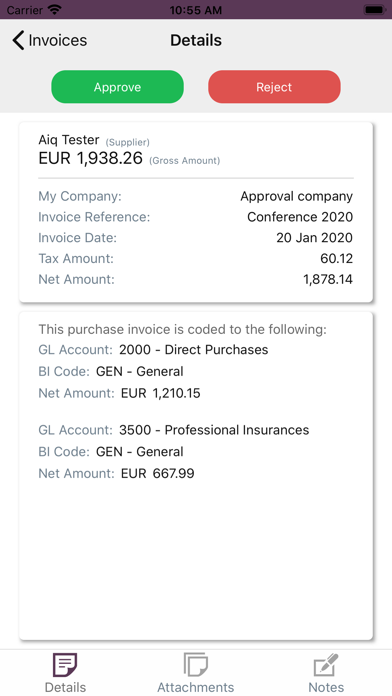Tap the Tax Amount label
This screenshot has height=696, width=392.
(76, 258)
